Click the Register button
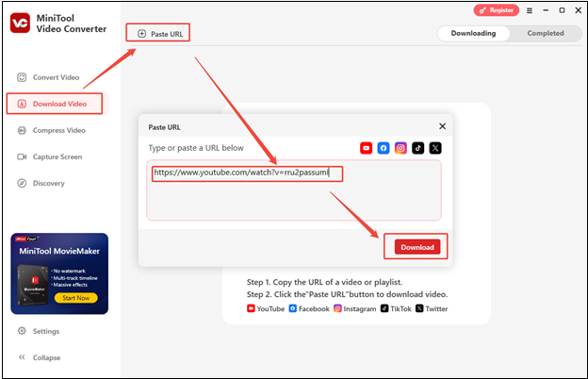 coord(496,10)
